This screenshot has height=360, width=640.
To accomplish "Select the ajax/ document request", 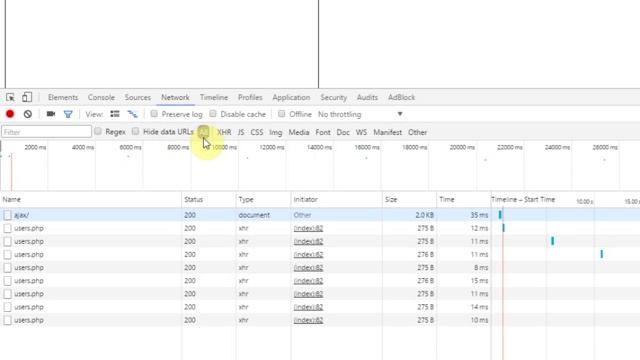I will 21,215.
